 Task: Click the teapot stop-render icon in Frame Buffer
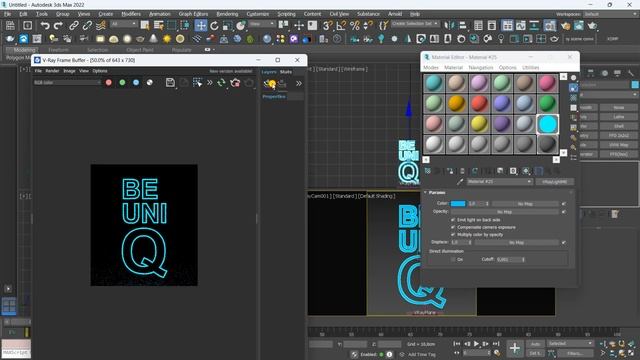point(235,83)
